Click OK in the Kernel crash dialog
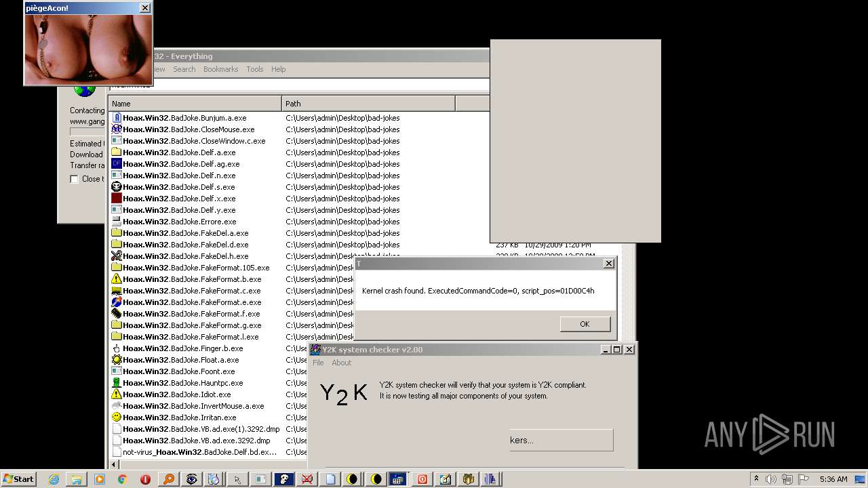 [x=585, y=324]
